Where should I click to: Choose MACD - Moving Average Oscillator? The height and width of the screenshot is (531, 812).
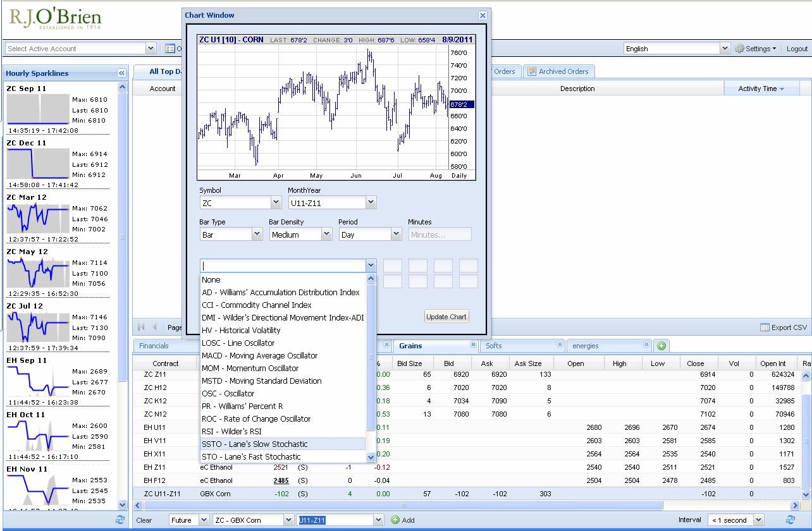tap(259, 355)
